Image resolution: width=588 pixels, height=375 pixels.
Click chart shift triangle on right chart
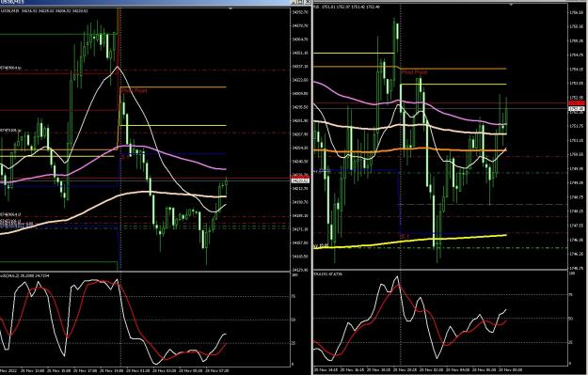[x=511, y=5]
